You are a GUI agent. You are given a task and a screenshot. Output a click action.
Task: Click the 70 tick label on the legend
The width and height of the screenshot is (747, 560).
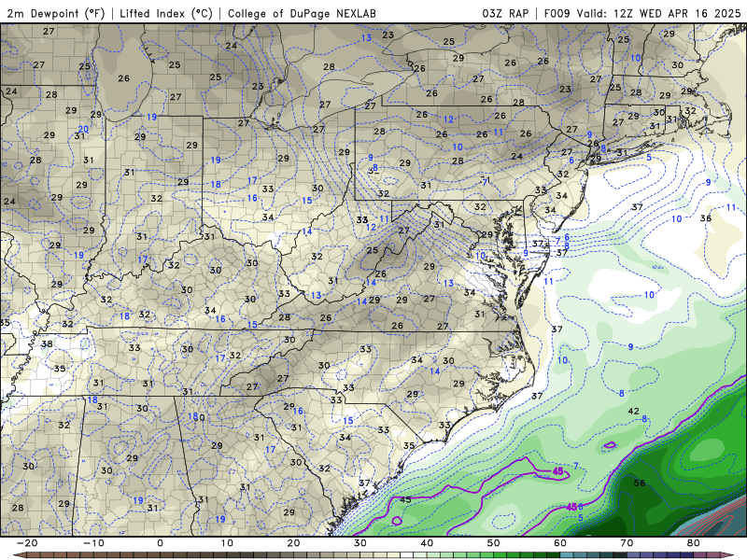[x=627, y=543]
